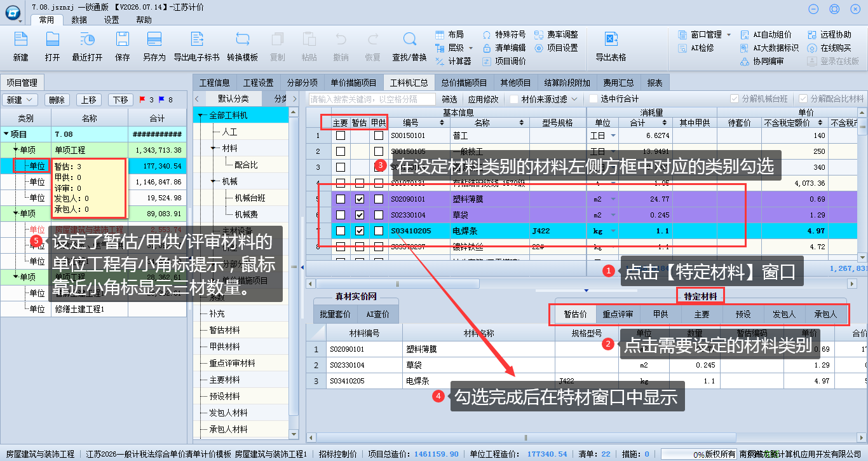
Task: Click the 转换模板 icon
Action: (x=242, y=39)
